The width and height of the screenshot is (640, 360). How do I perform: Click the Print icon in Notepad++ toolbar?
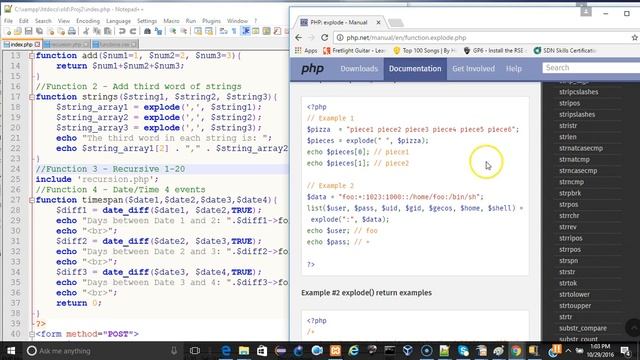click(72, 31)
